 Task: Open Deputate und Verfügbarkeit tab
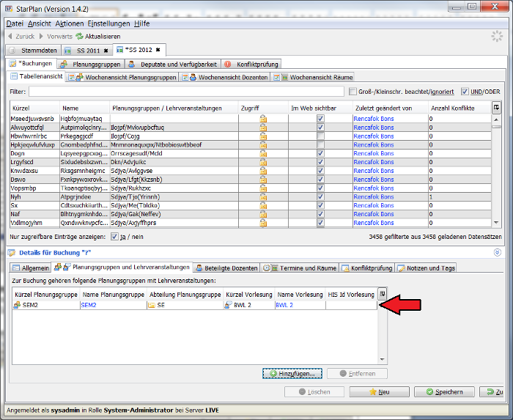click(173, 65)
